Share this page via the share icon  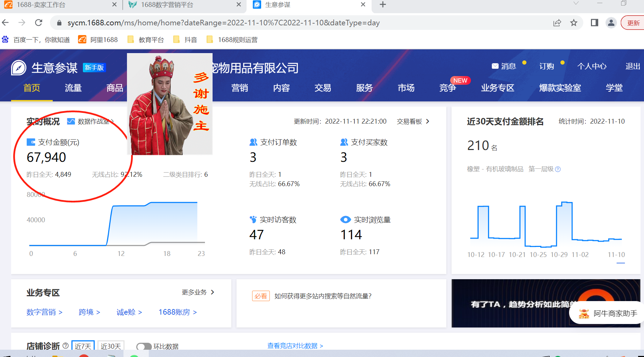(557, 23)
